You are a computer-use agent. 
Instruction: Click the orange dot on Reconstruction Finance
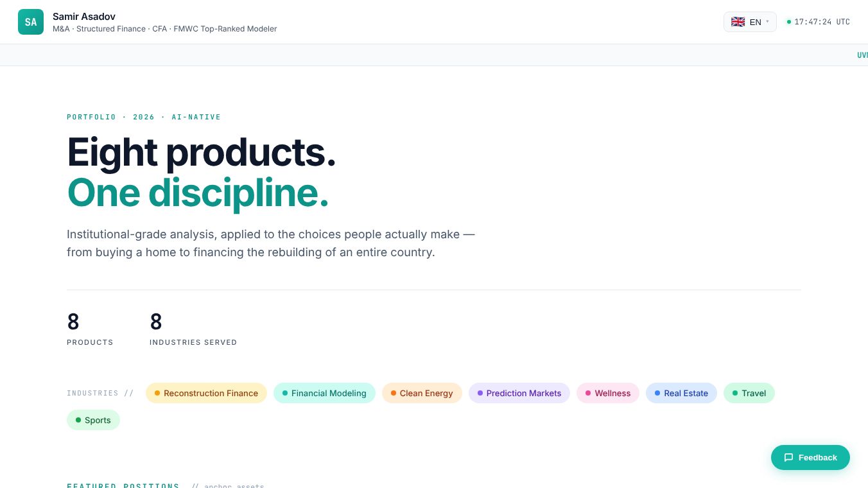point(157,393)
